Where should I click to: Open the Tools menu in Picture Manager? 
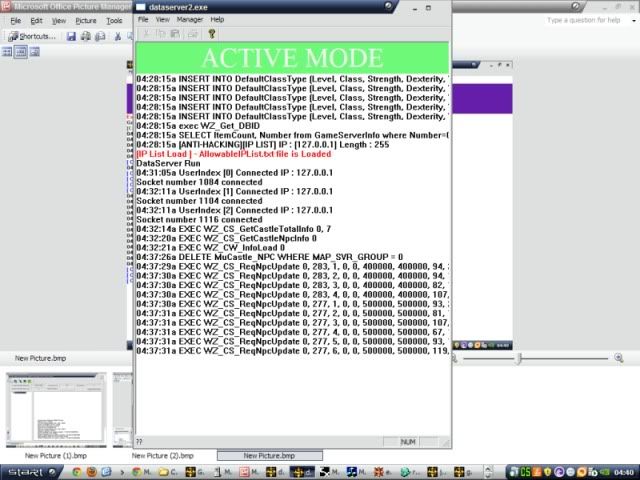point(114,20)
